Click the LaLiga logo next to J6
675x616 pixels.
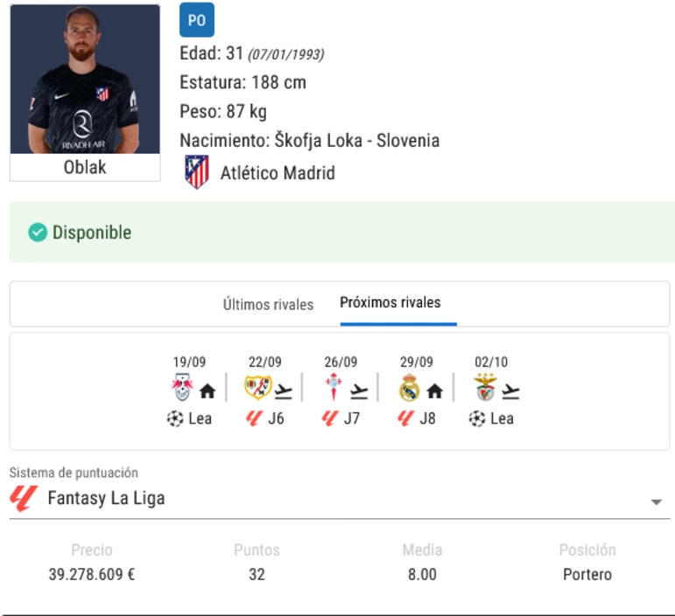pyautogui.click(x=254, y=418)
